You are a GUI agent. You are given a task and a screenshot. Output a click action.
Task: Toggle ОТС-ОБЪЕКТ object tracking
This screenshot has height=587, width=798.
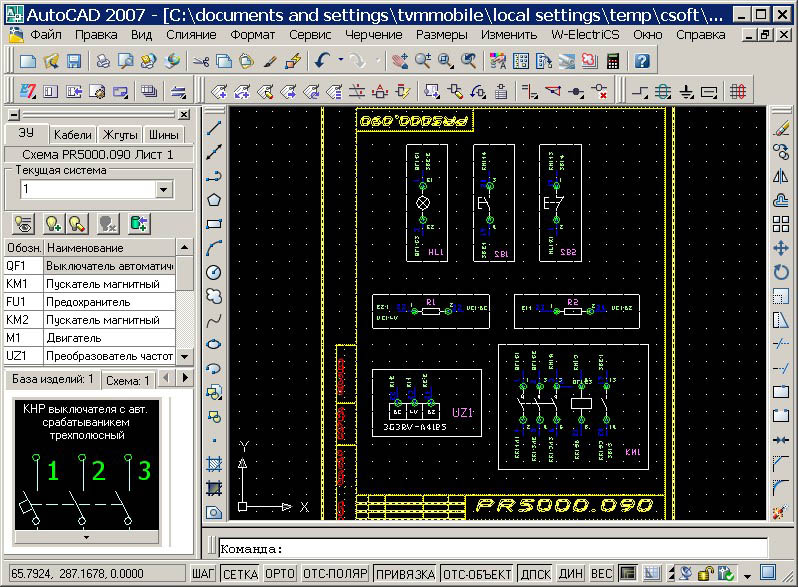click(x=477, y=574)
